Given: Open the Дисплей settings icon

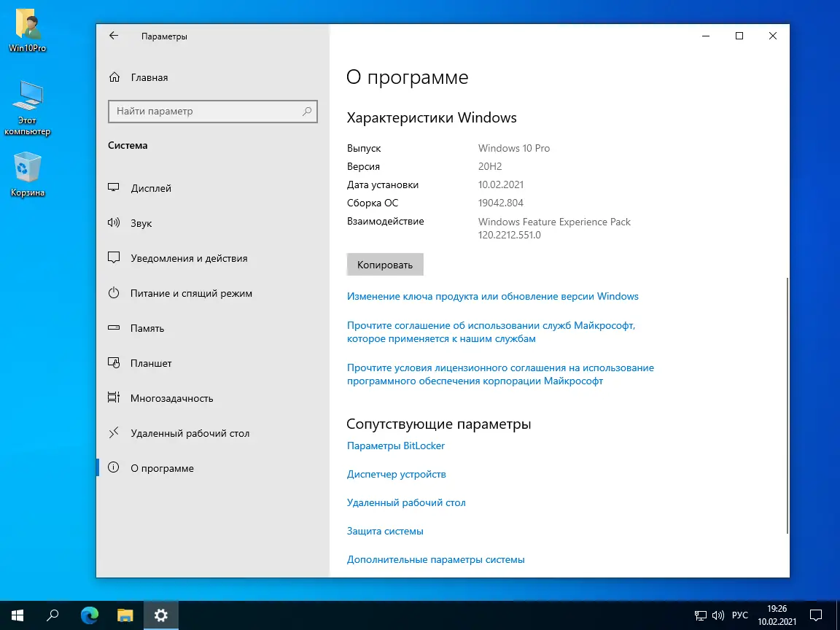Looking at the screenshot, I should [x=114, y=188].
